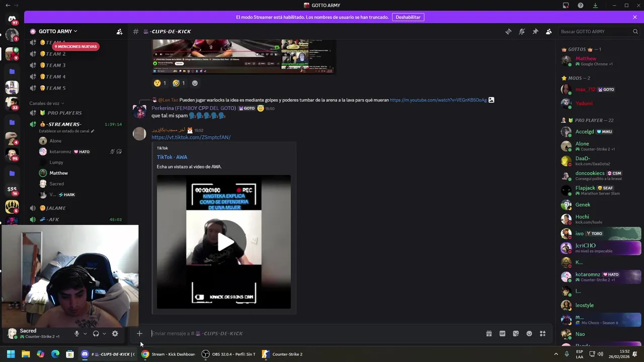Click the search magnifier in Buscar field

pyautogui.click(x=635, y=31)
